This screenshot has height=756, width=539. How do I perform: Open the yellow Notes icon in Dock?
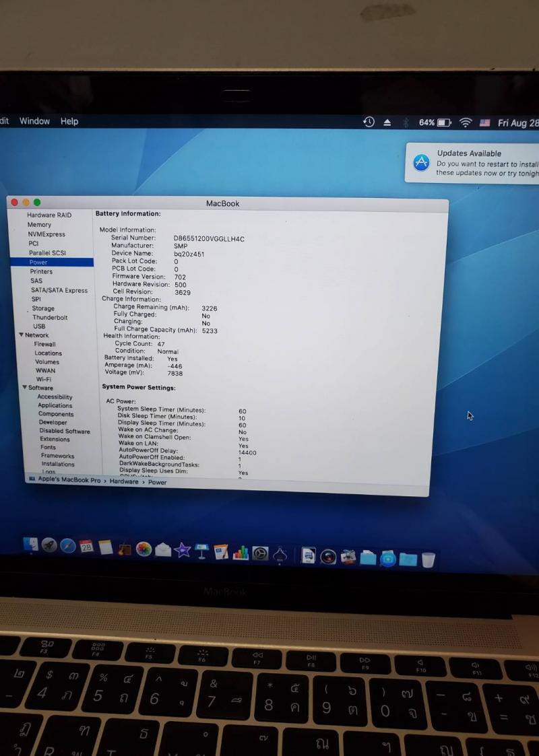105,547
